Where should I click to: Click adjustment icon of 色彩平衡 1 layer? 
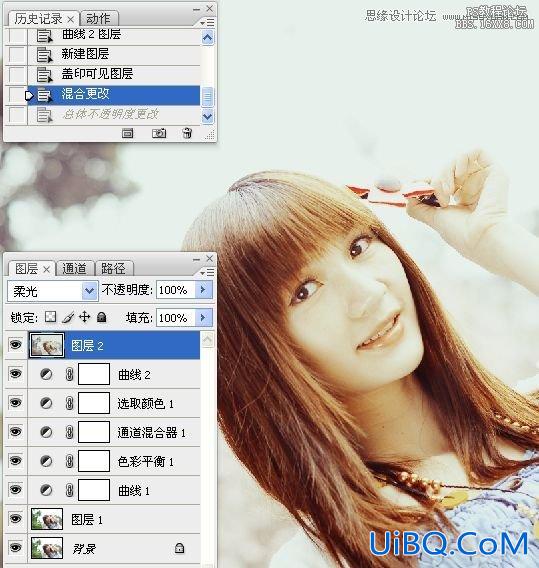[46, 461]
